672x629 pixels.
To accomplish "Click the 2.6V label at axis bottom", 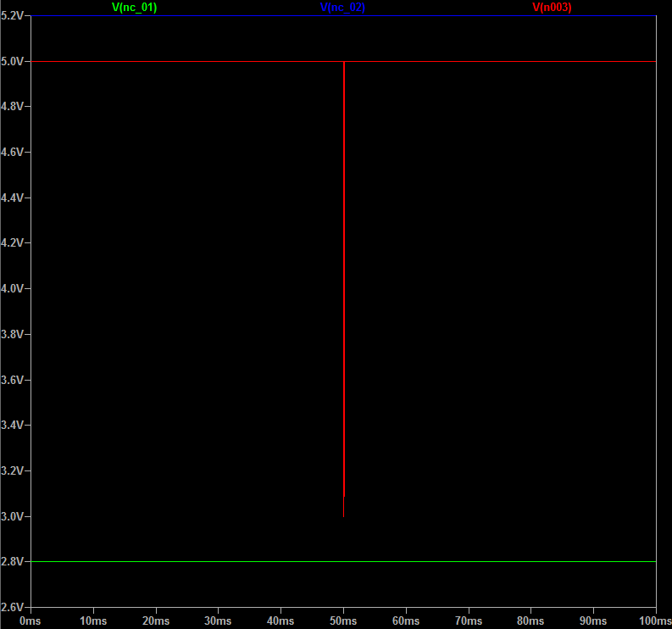I will pos(14,607).
